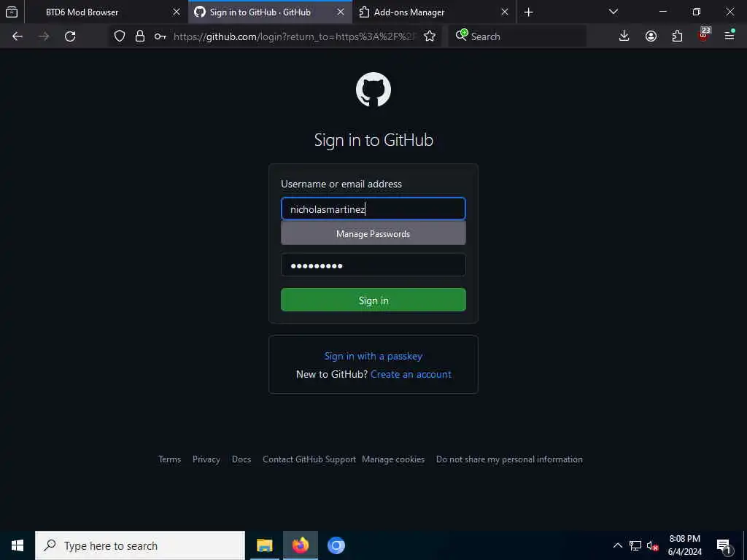Close the Add-ons Manager tab
This screenshot has width=747, height=560.
pyautogui.click(x=505, y=12)
